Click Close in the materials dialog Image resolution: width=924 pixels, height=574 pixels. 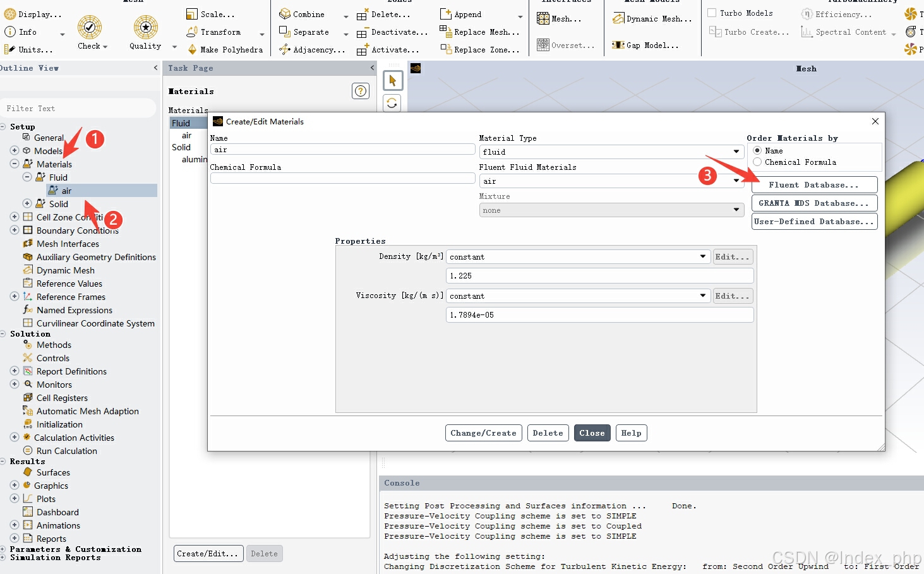pos(592,433)
